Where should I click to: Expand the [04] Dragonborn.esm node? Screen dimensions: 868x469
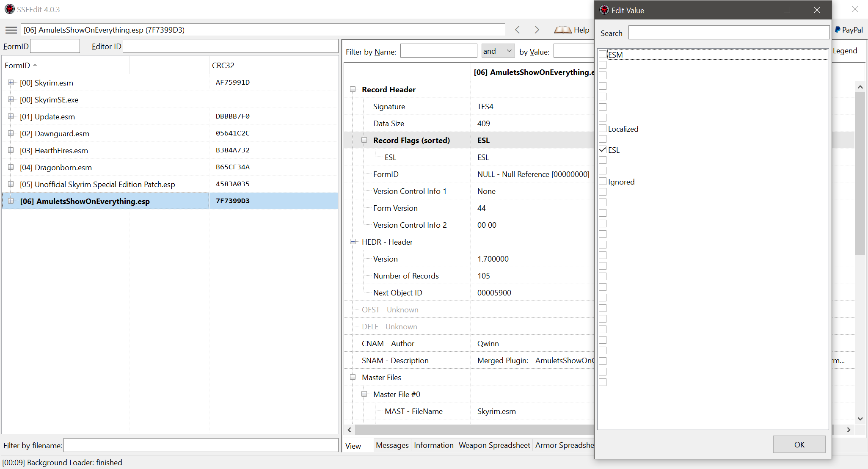(x=11, y=167)
